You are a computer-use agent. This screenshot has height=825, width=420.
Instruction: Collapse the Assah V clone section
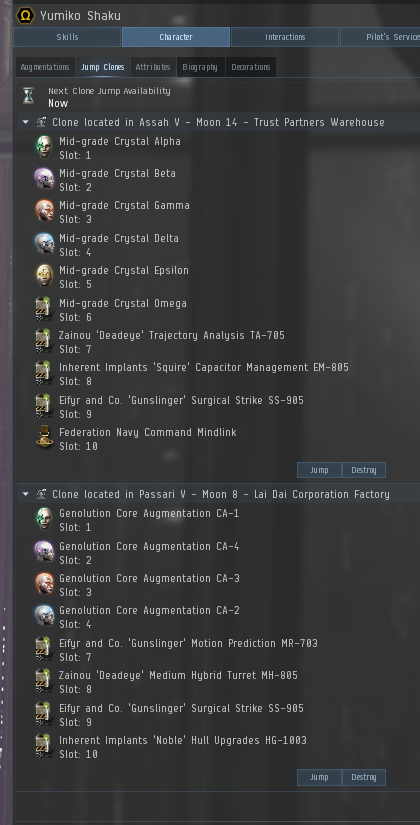(25, 123)
